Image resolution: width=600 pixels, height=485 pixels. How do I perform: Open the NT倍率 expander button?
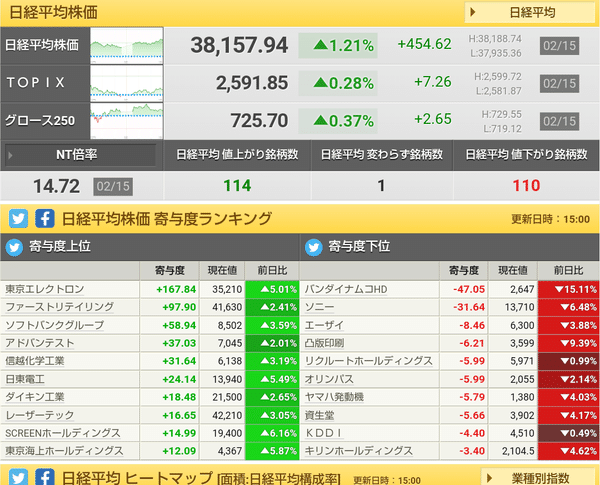80,155
